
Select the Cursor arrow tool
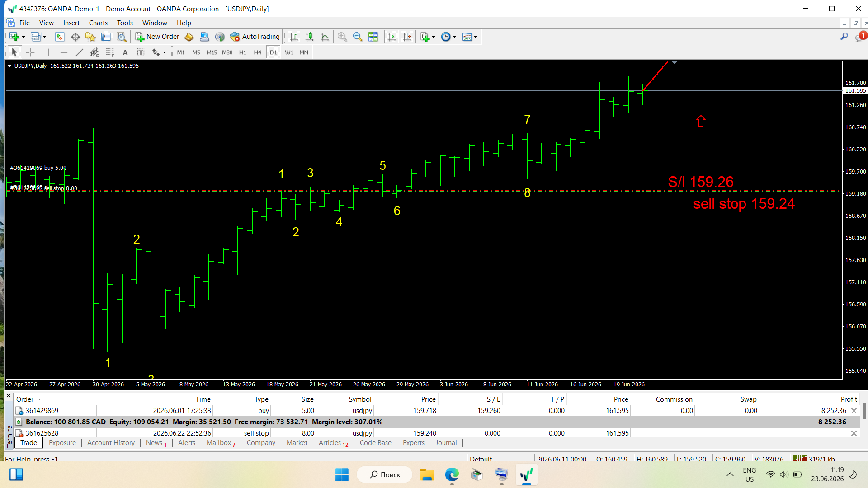click(14, 52)
